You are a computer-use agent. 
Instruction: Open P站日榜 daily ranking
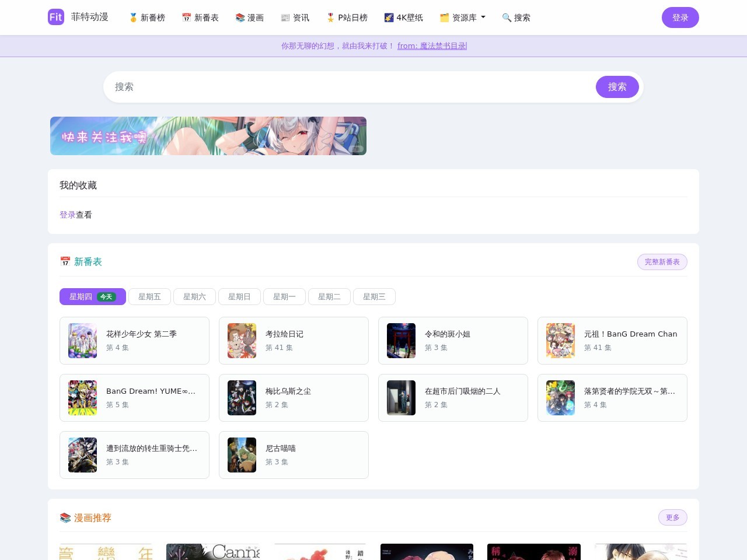(x=347, y=17)
